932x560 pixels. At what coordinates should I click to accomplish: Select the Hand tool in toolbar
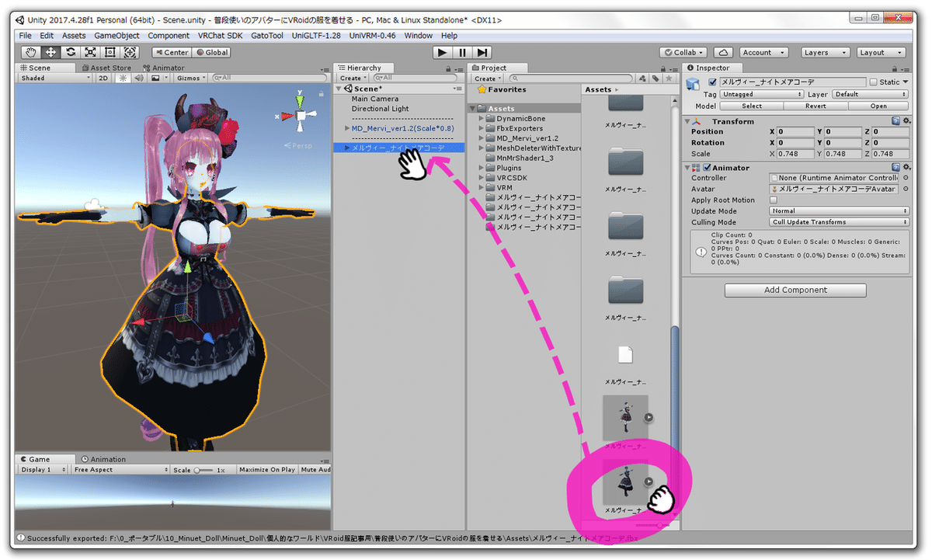[32, 52]
